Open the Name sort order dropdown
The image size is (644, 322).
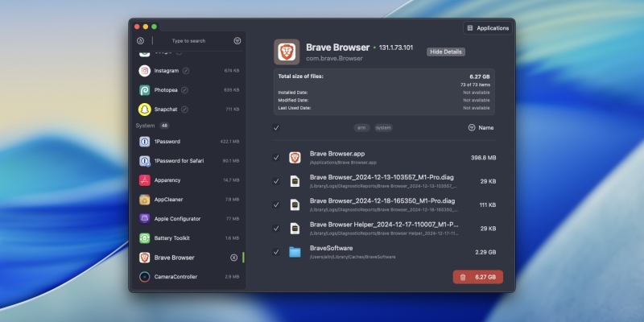point(481,128)
